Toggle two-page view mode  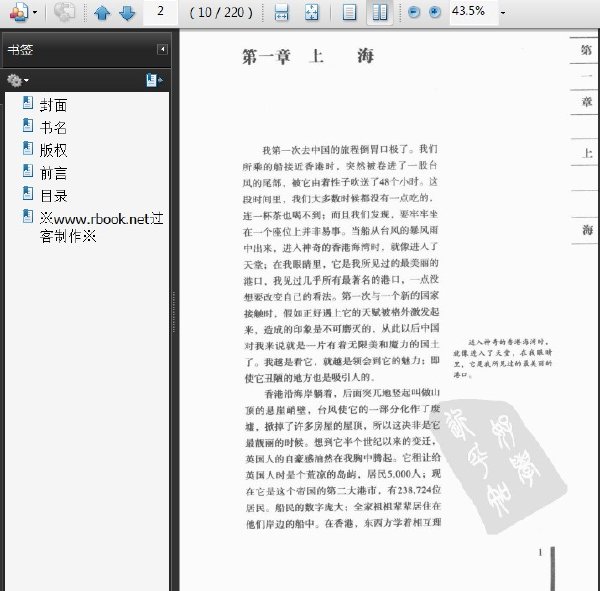point(380,12)
